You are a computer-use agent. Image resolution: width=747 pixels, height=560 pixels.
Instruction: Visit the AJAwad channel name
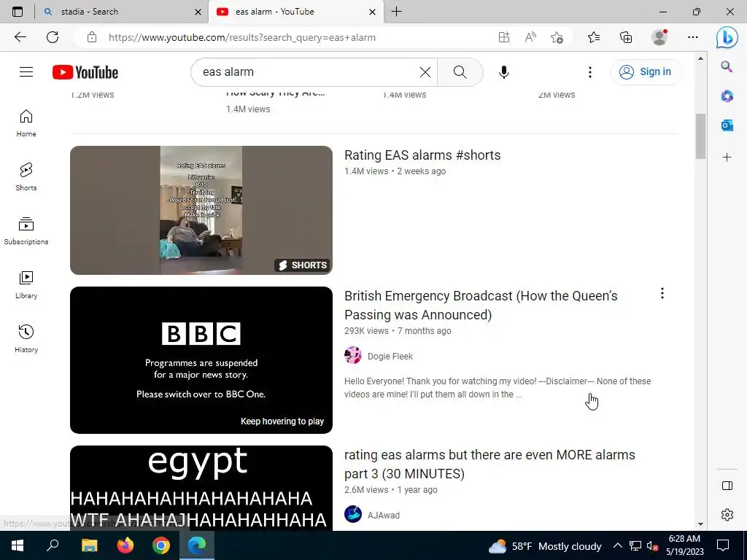coord(384,516)
